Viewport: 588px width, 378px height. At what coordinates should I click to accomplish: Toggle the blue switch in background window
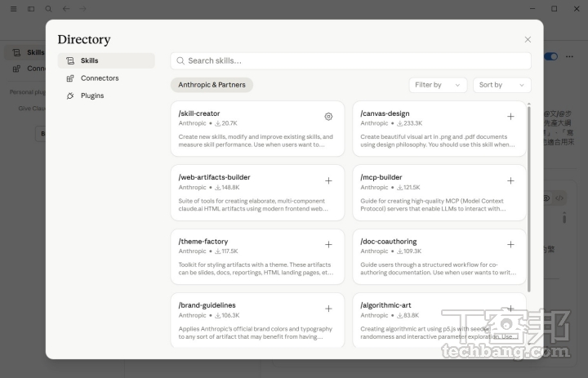[551, 56]
